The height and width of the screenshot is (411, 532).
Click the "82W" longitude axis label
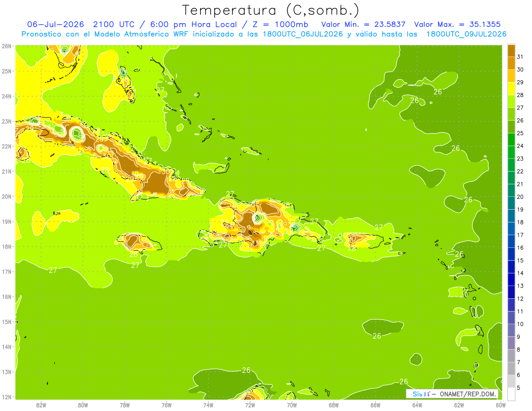(x=41, y=405)
